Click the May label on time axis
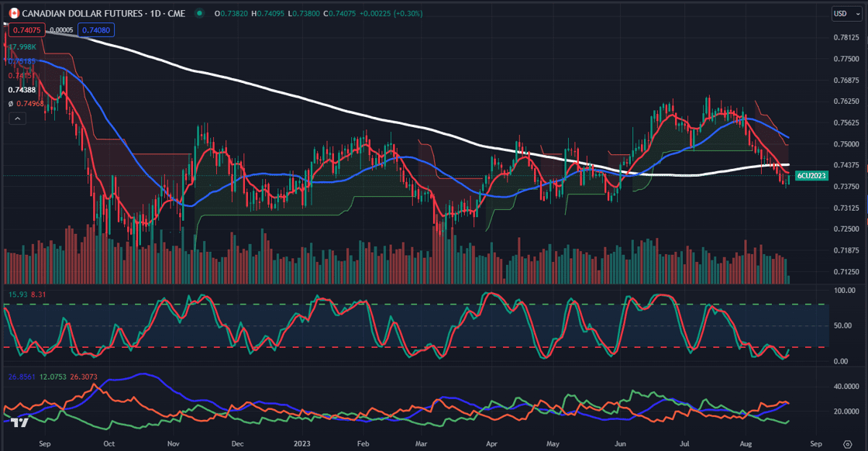 coord(553,444)
